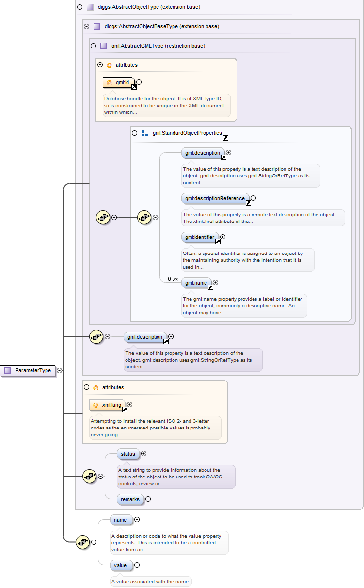Image resolution: width=364 pixels, height=588 pixels.
Task: Collapse the gml:StandardObjectProperties group
Action: 135,133
